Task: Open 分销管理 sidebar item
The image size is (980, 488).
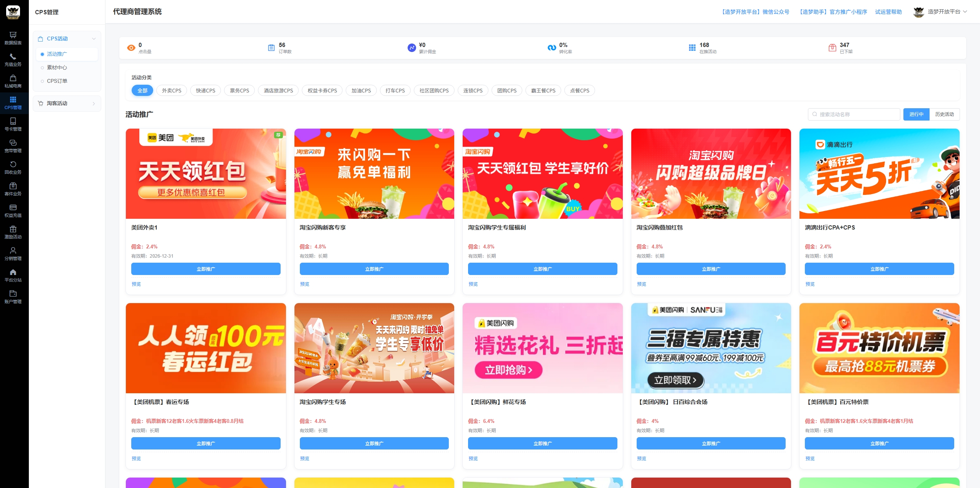Action: 13,254
